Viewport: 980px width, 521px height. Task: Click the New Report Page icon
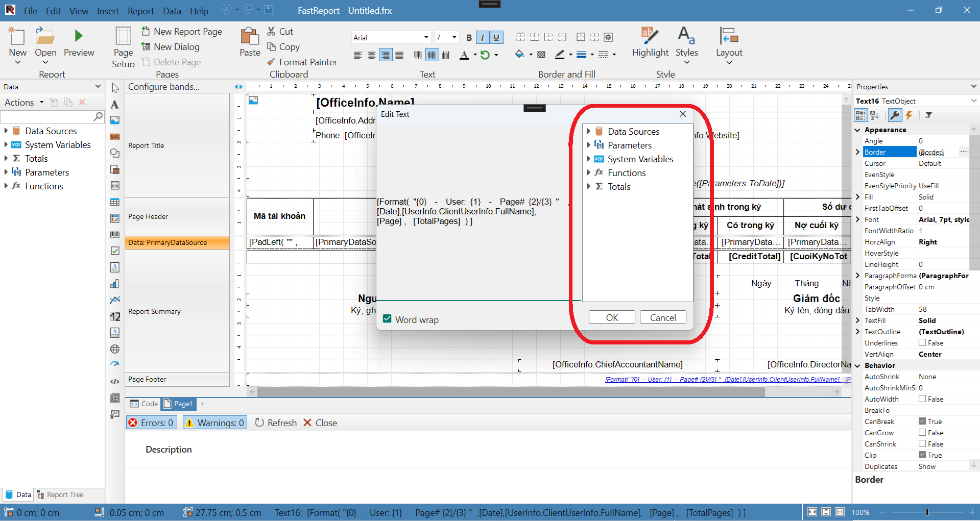[x=146, y=32]
